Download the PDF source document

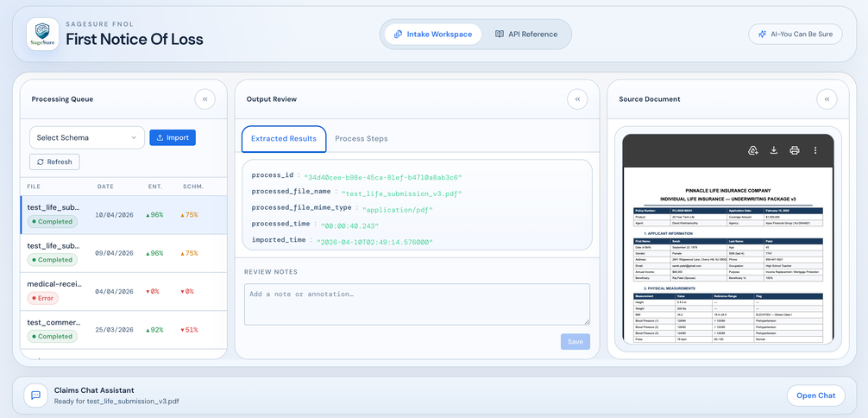(774, 150)
